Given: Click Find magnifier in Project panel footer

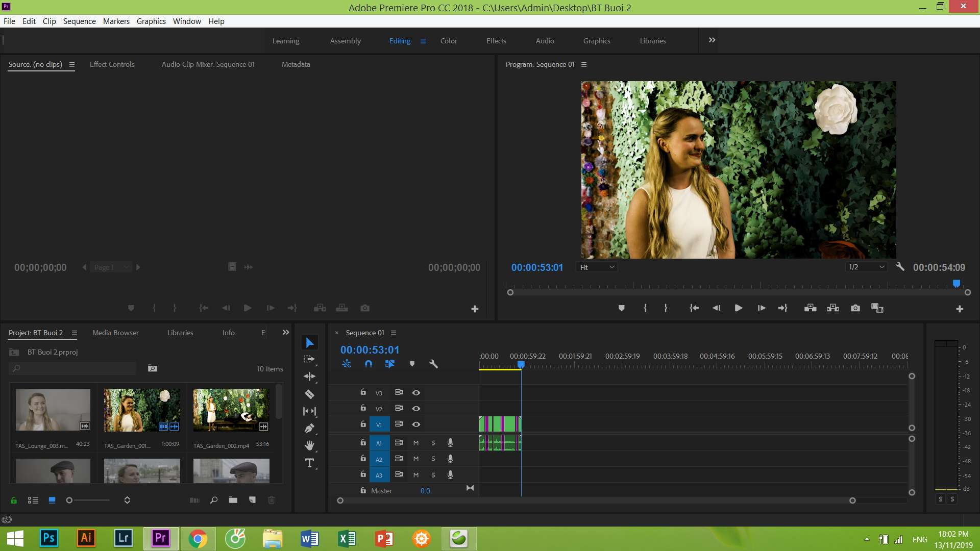Looking at the screenshot, I should point(214,500).
